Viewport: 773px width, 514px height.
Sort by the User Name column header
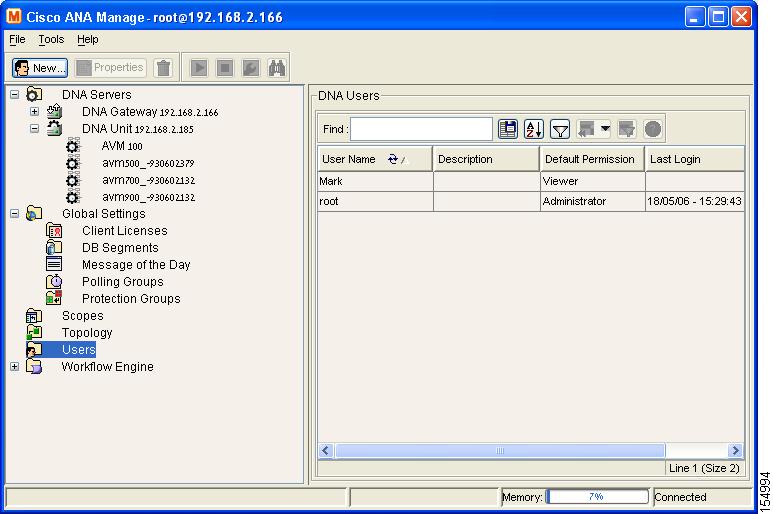(x=375, y=159)
